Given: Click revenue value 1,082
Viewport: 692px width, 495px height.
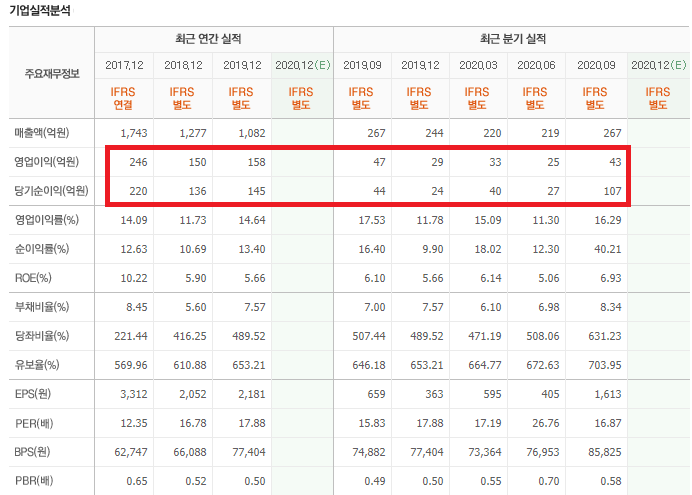Looking at the screenshot, I should (x=252, y=133).
